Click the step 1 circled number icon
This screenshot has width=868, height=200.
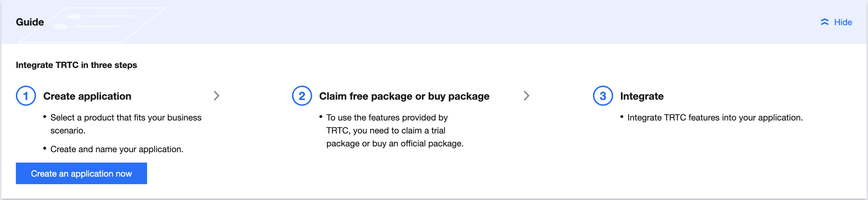[26, 96]
